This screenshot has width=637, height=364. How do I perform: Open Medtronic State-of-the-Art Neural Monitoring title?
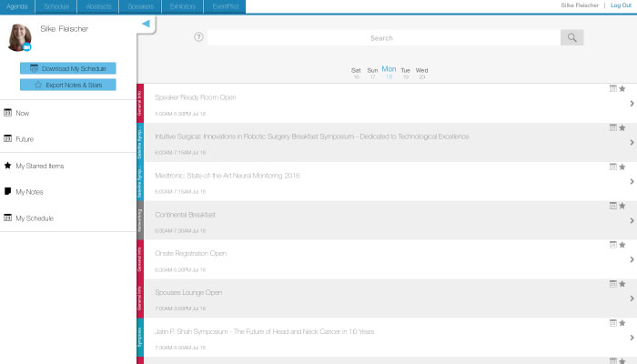click(227, 176)
